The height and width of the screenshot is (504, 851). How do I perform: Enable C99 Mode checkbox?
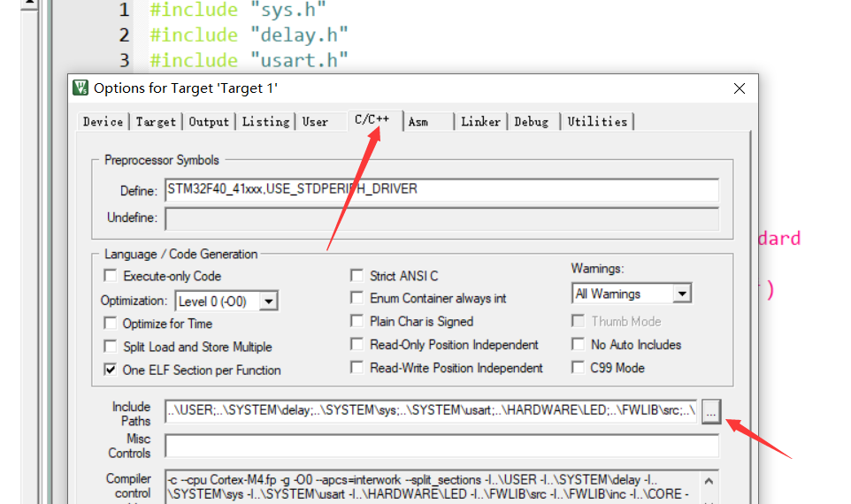coord(578,368)
